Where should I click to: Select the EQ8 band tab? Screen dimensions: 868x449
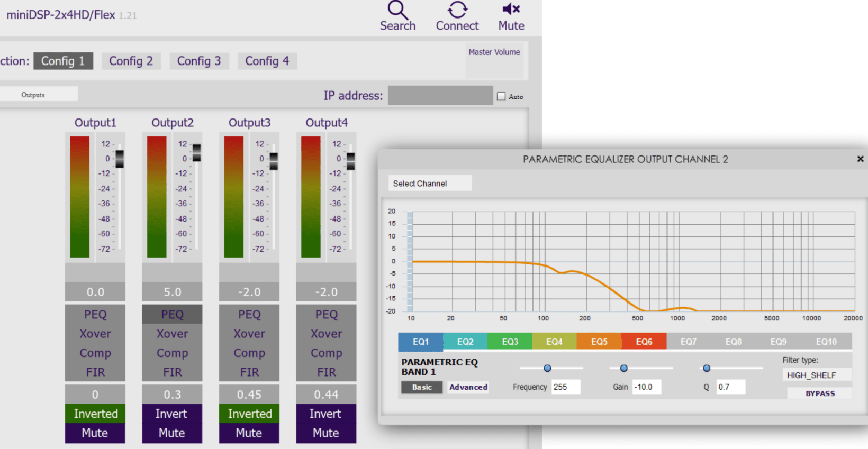click(x=734, y=342)
